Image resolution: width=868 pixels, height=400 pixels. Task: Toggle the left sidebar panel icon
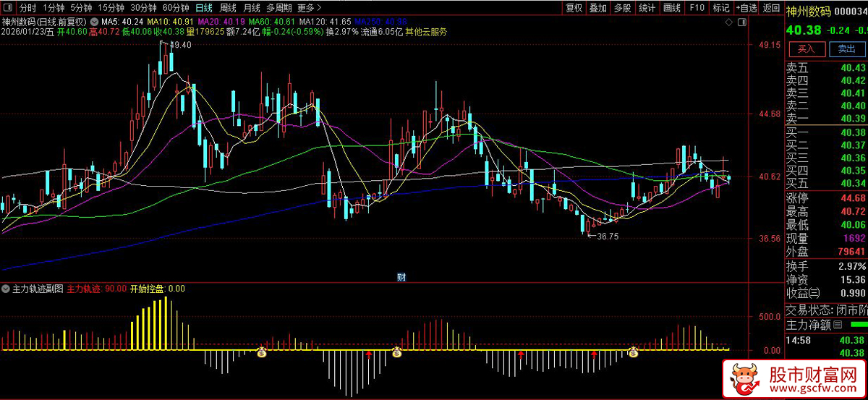pos(7,8)
